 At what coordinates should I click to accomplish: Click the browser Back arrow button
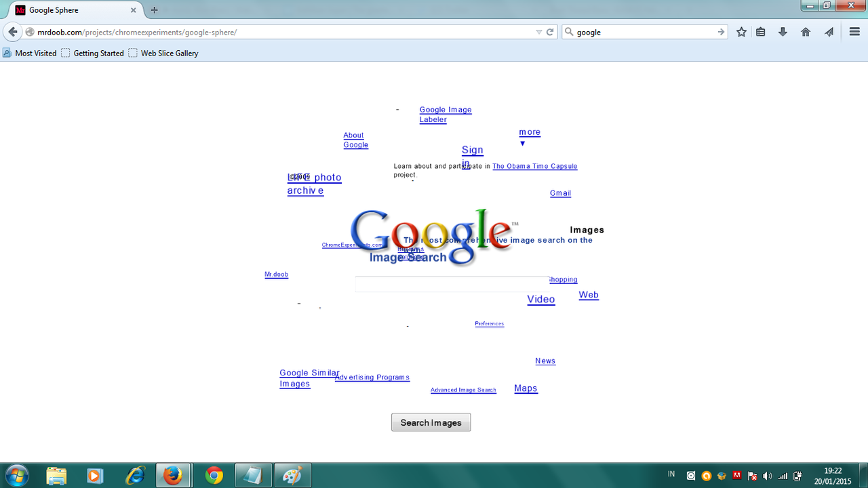[13, 32]
